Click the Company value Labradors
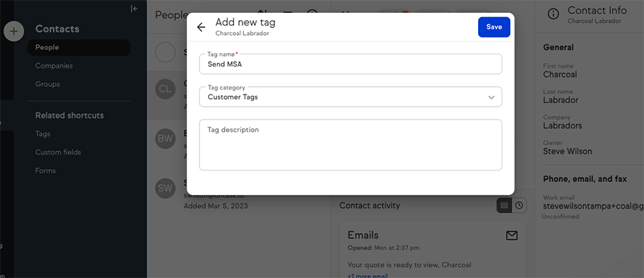The width and height of the screenshot is (644, 278). click(x=562, y=125)
